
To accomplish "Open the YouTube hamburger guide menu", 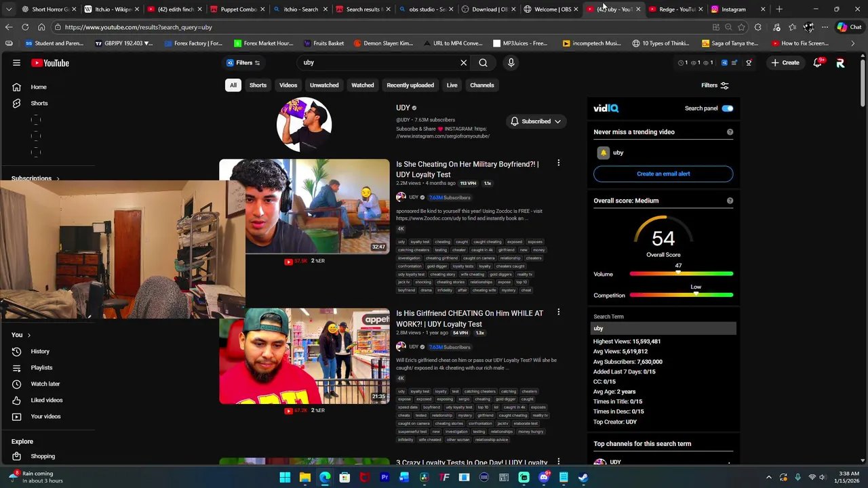I will pyautogui.click(x=16, y=63).
